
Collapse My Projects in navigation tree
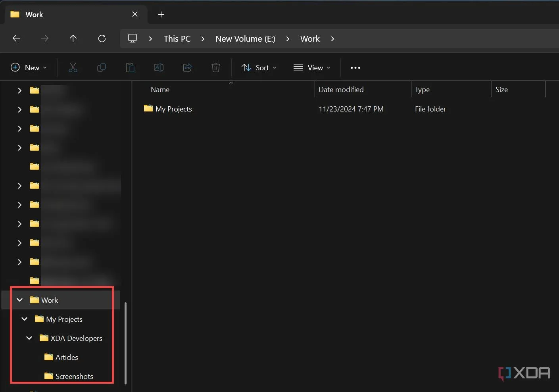point(25,319)
